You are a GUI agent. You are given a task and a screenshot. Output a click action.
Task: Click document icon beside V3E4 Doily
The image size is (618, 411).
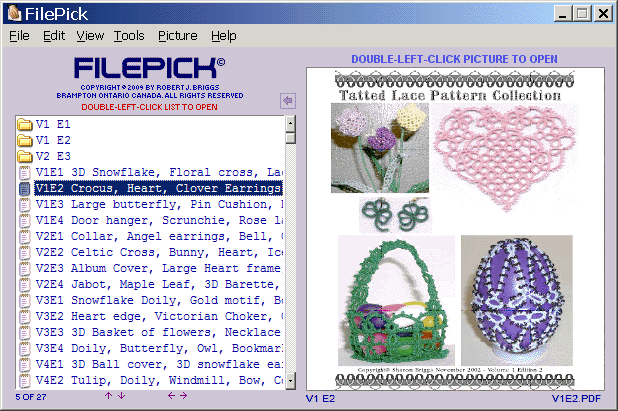click(x=24, y=349)
